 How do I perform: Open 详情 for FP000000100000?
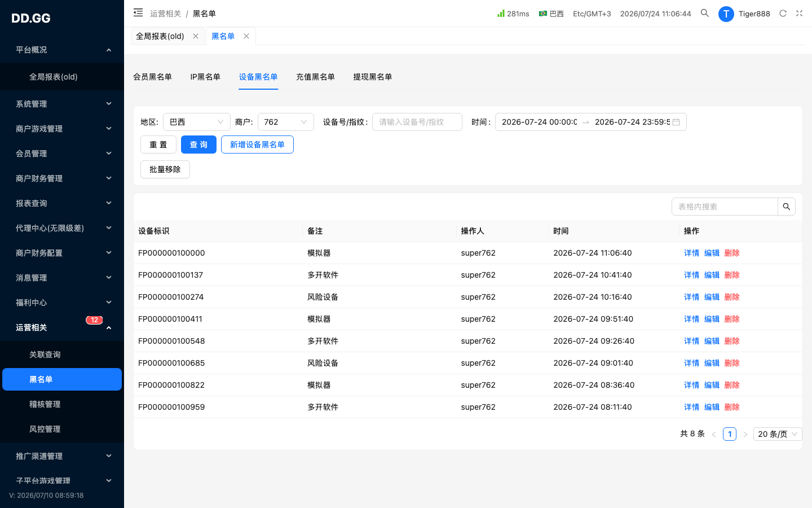pyautogui.click(x=691, y=253)
